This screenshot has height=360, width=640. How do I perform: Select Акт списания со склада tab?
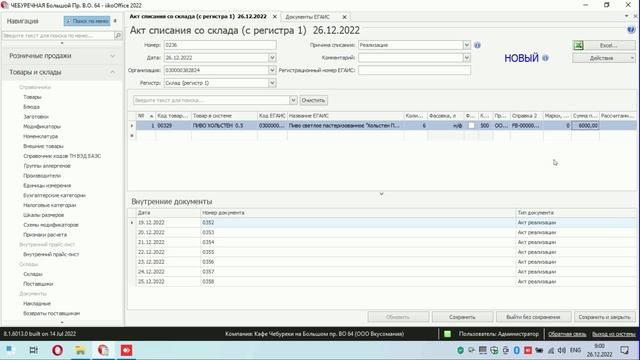198,17
